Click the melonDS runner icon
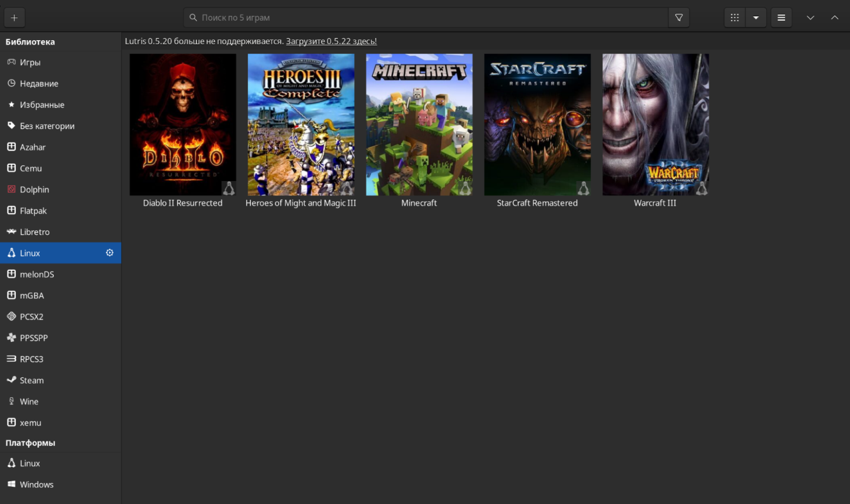The image size is (850, 504). click(11, 274)
